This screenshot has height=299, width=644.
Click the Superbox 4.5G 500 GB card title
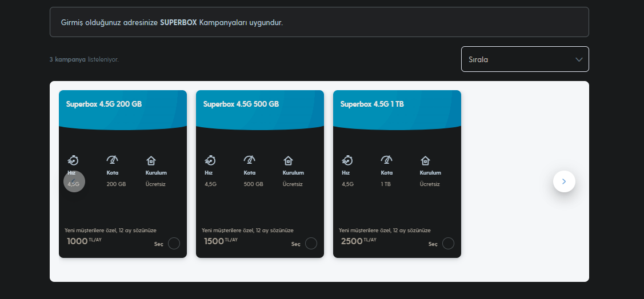coord(241,104)
